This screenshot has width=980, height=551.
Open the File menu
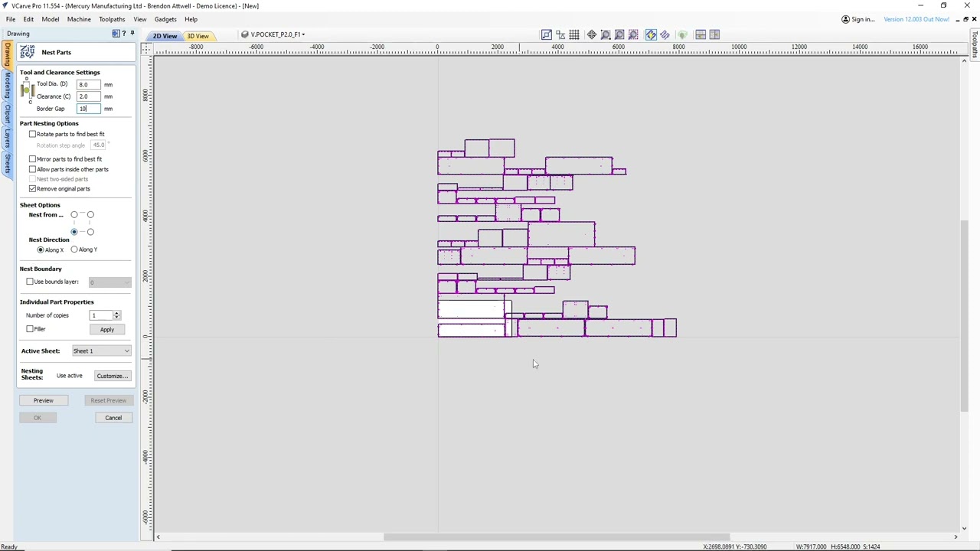coord(11,19)
